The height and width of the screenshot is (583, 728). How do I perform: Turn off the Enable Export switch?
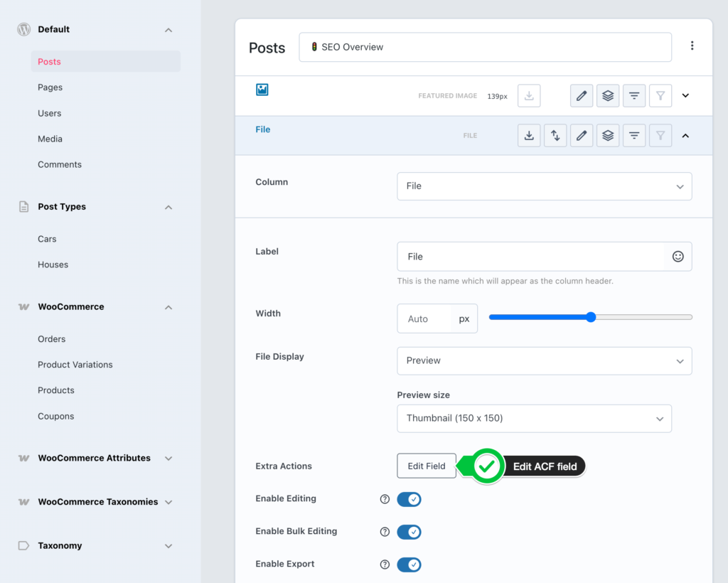point(409,565)
